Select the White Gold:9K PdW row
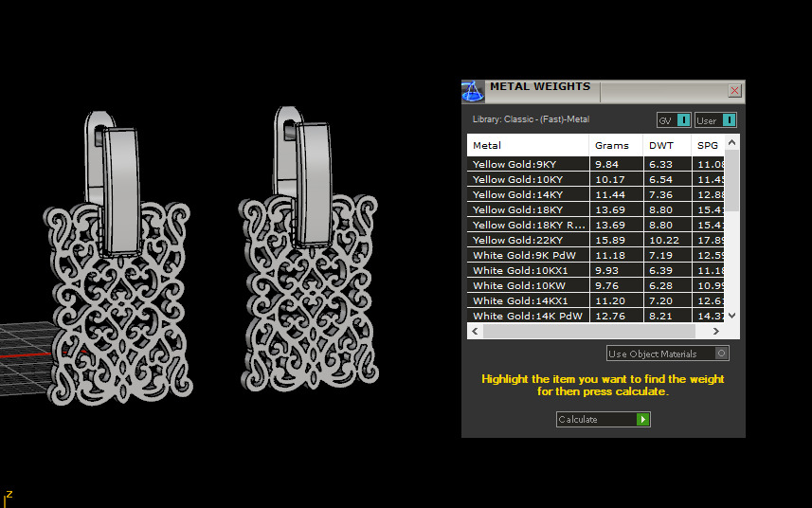The height and width of the screenshot is (508, 812). [x=596, y=255]
